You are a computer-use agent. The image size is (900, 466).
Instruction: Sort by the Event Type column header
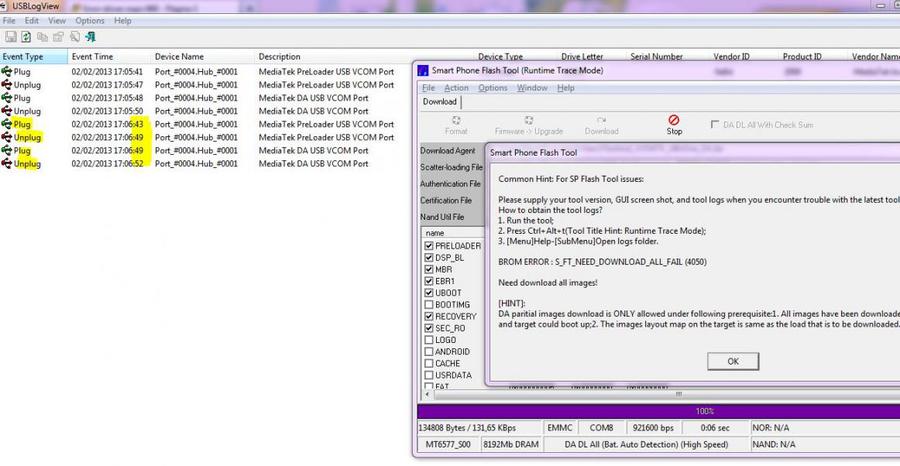pyautogui.click(x=34, y=57)
